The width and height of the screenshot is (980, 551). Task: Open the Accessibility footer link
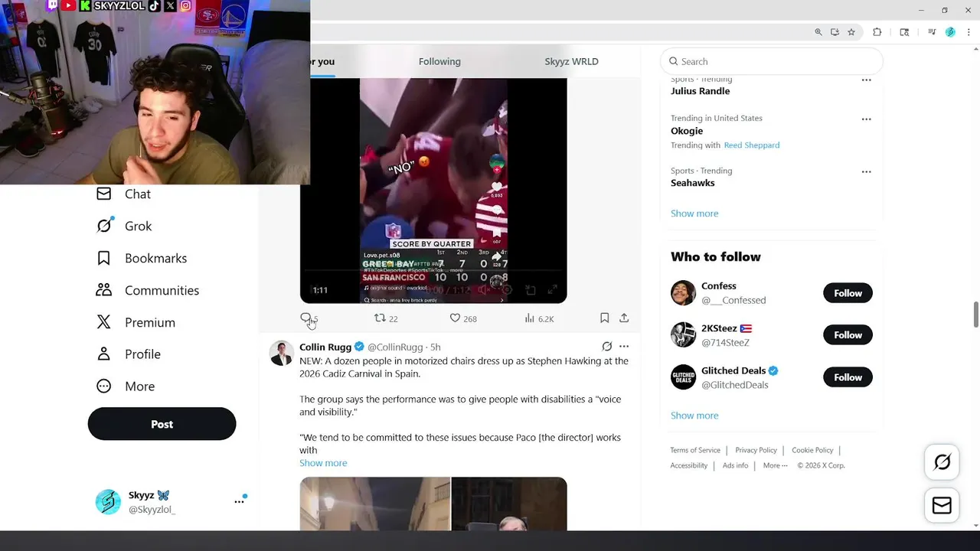click(x=688, y=465)
